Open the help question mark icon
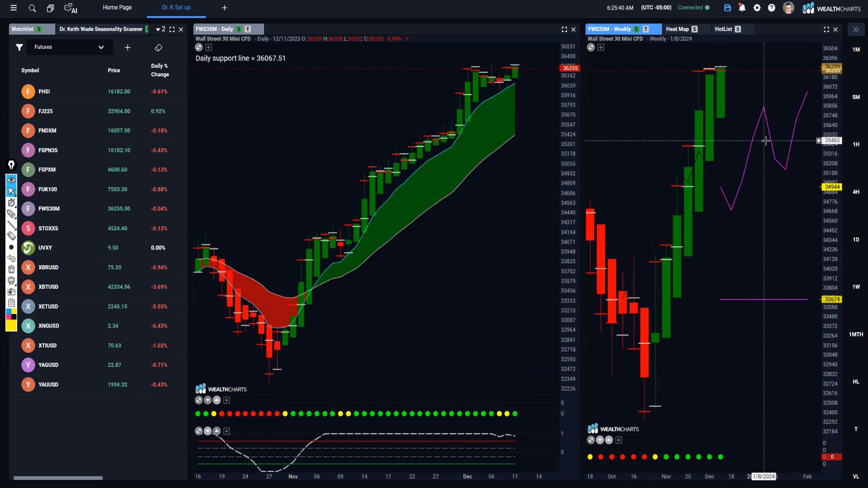This screenshot has height=488, width=868. click(x=772, y=8)
